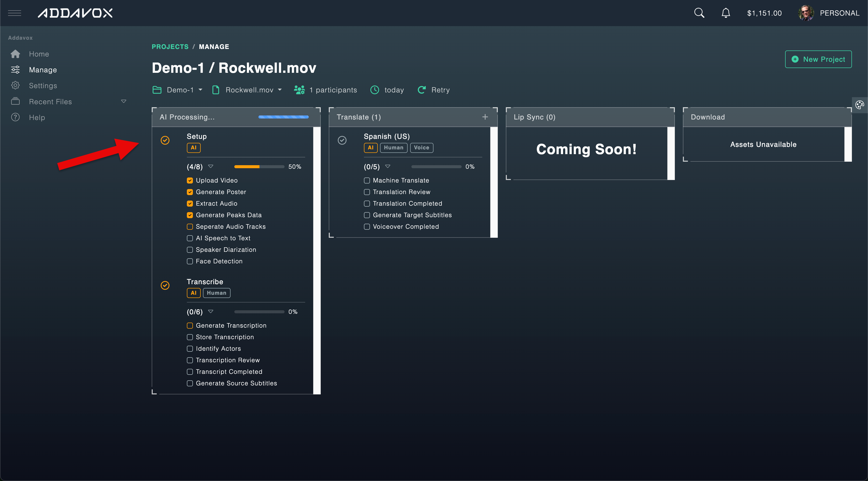Check the Seperate Audio Tracks box
Screen dimensions: 868x481
tap(190, 227)
